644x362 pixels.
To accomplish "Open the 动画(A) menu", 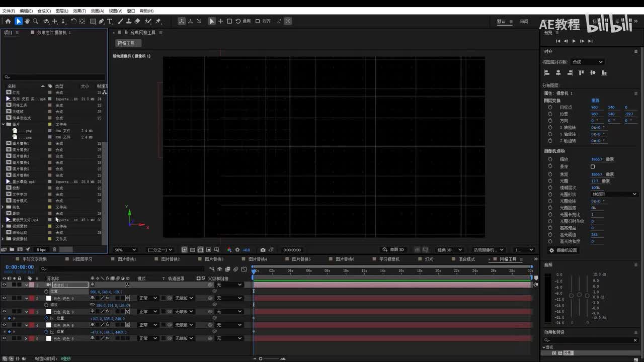I will [x=98, y=11].
